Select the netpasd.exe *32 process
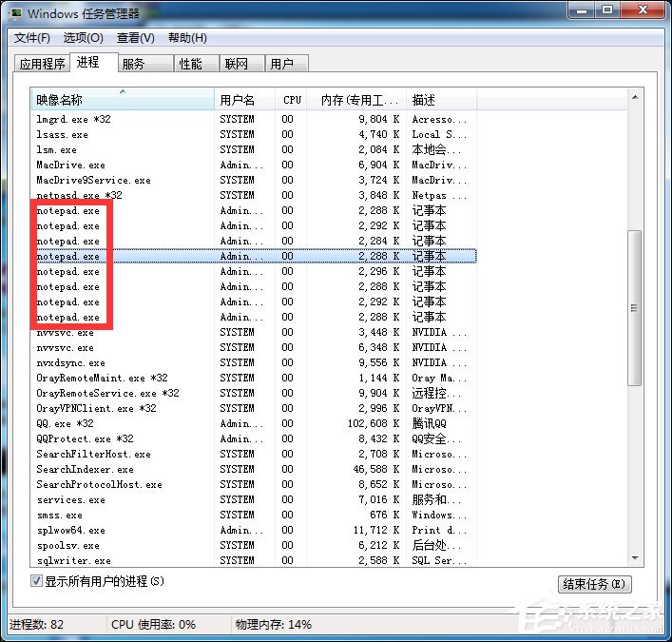 [x=254, y=196]
